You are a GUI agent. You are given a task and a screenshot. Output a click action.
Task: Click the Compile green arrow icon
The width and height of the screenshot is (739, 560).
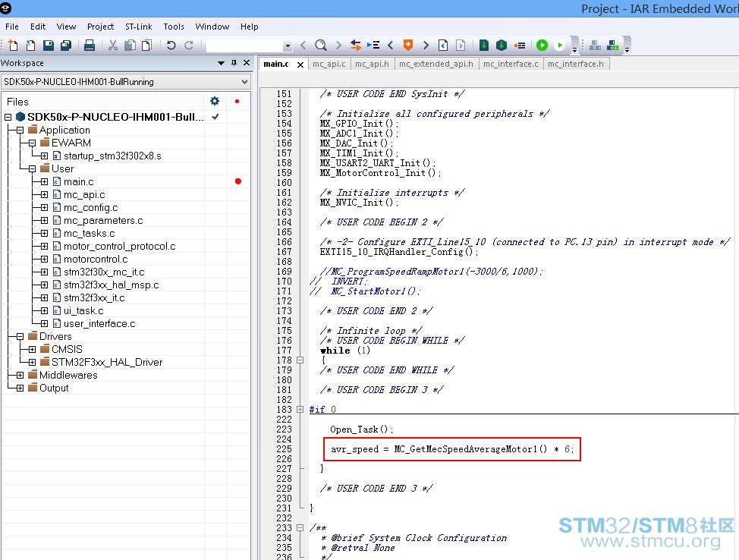click(x=483, y=46)
